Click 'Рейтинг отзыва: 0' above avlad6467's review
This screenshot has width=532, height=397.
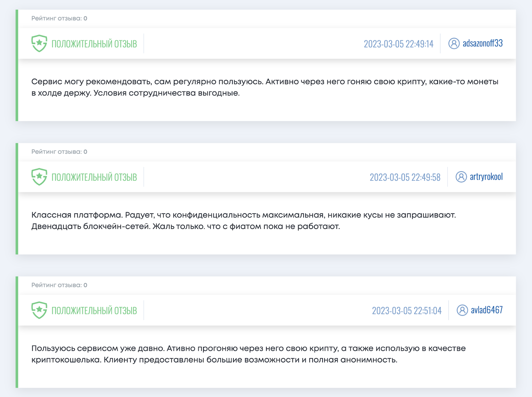coord(59,285)
